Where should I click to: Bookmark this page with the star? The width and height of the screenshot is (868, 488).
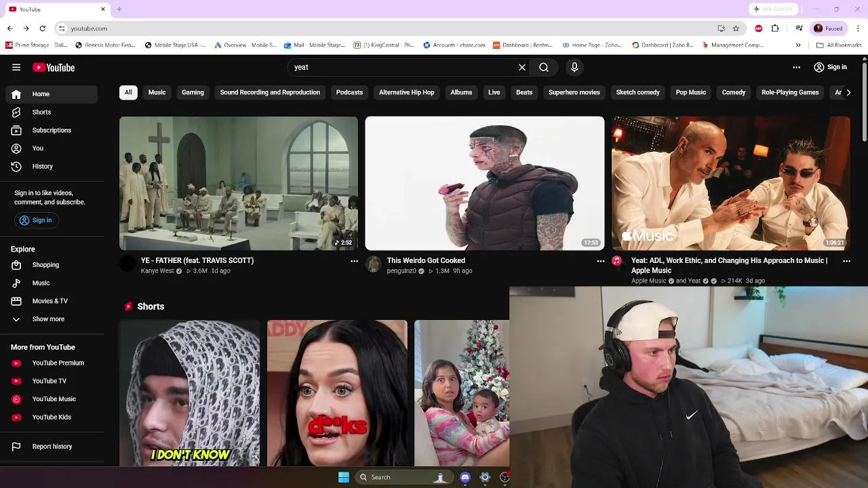click(736, 28)
